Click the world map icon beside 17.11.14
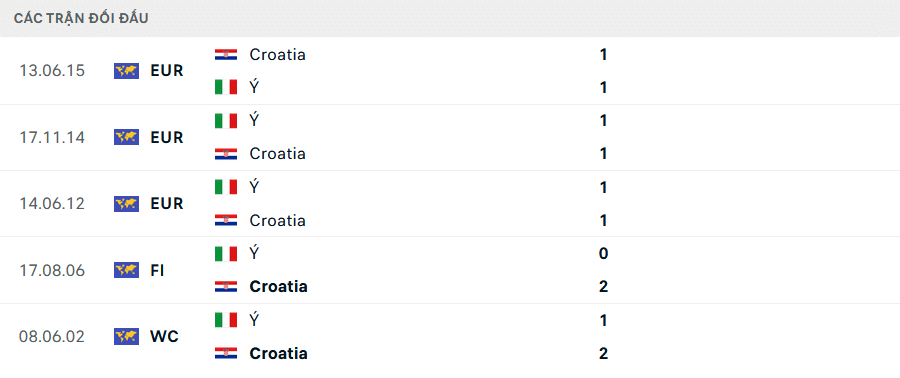 click(x=126, y=137)
